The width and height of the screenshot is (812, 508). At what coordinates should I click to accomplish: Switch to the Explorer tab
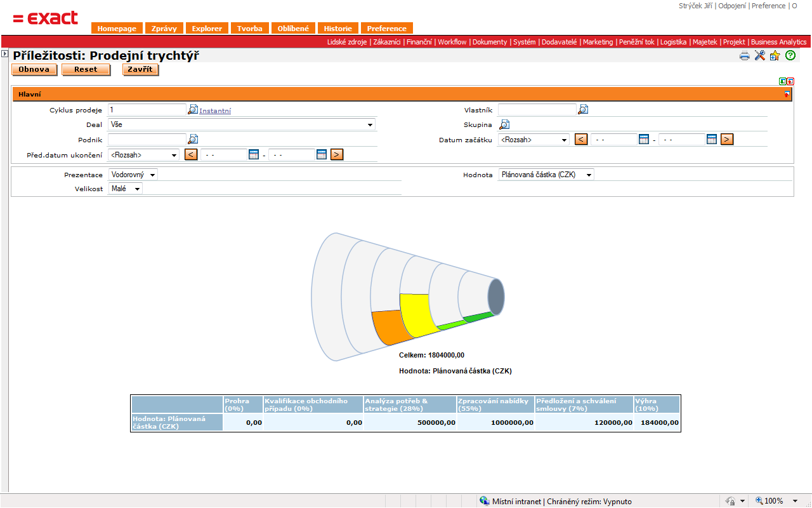(207, 29)
